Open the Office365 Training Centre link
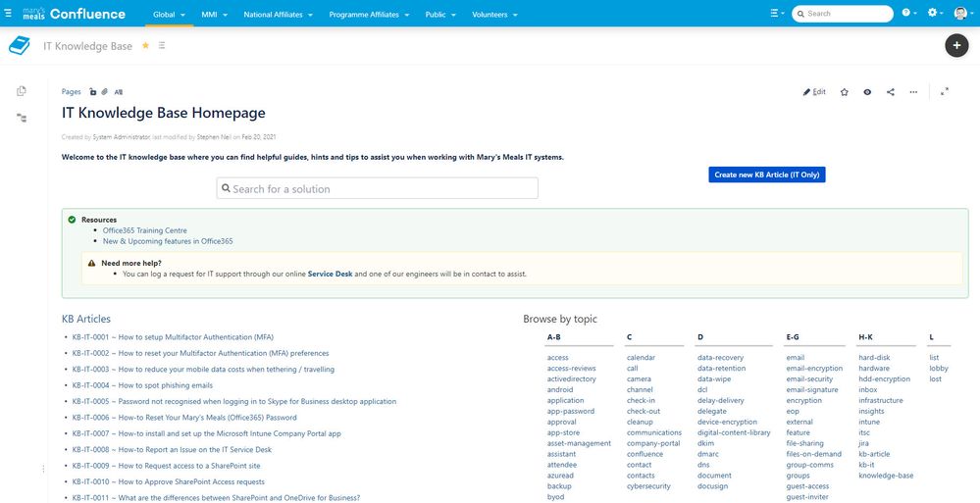Image resolution: width=980 pixels, height=503 pixels. pyautogui.click(x=144, y=230)
